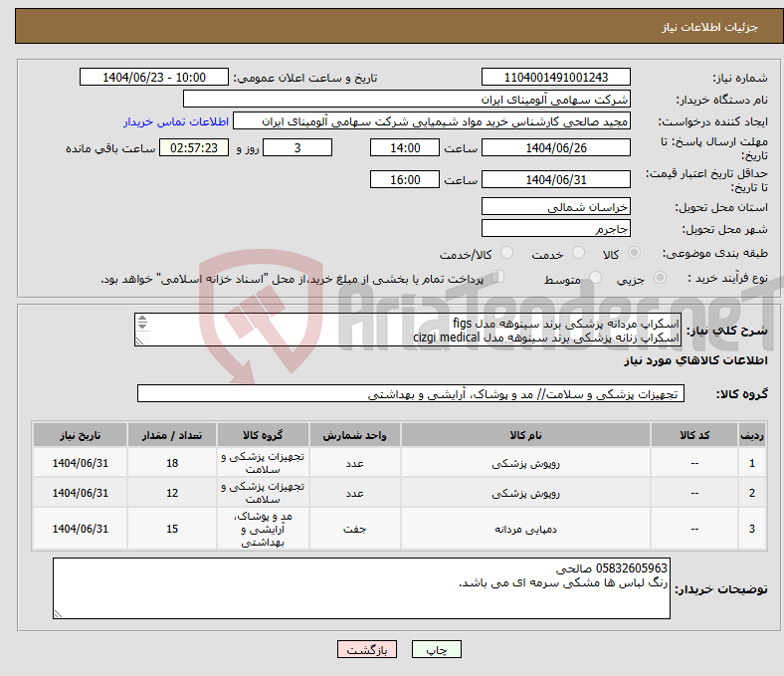The image size is (784, 676).
Task: Click quantity 12 in row 2
Action: [x=172, y=493]
